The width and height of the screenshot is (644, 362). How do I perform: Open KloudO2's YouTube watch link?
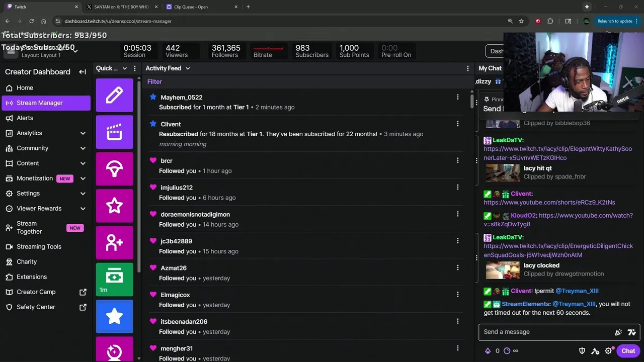(558, 220)
